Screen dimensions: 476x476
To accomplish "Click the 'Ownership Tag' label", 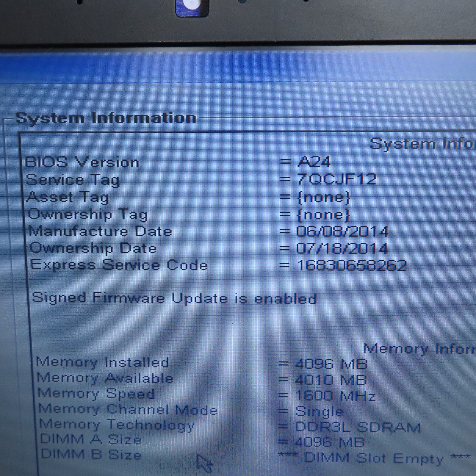I will (88, 214).
